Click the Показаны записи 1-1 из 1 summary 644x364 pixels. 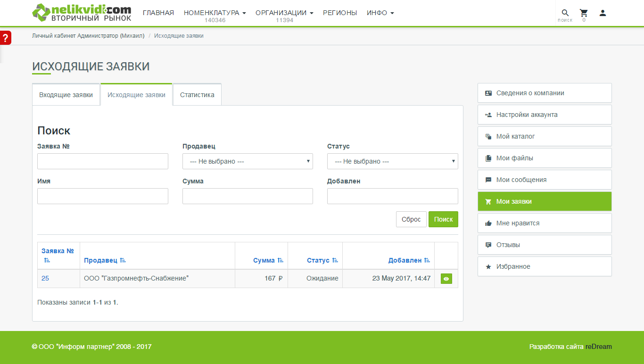tap(78, 302)
